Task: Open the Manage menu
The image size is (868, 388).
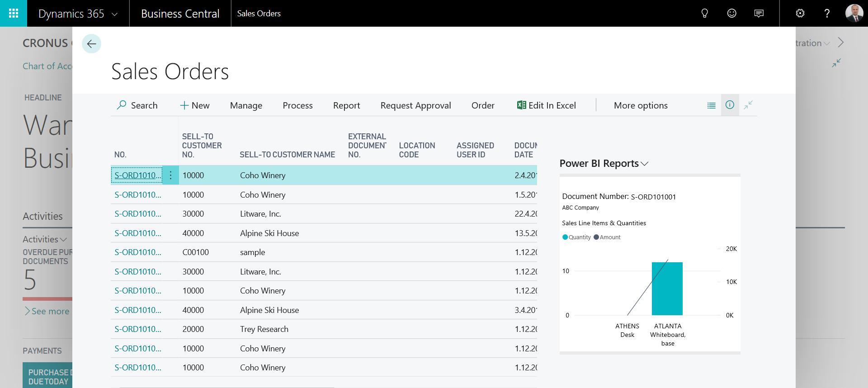Action: point(246,105)
